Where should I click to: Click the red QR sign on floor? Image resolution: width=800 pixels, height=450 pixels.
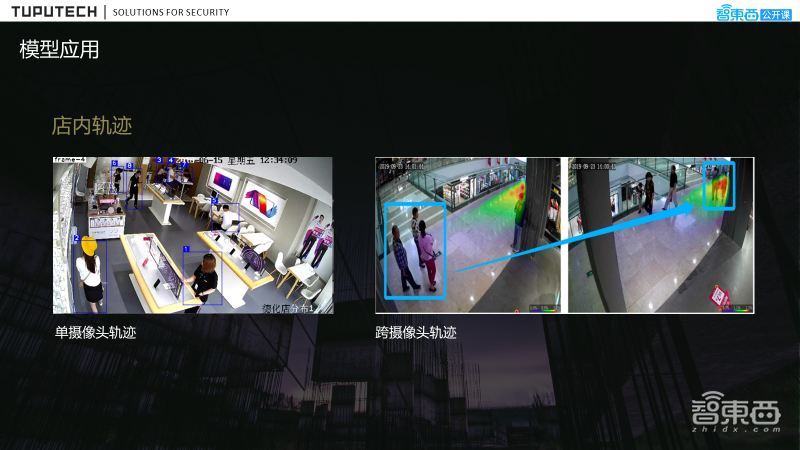pos(717,294)
